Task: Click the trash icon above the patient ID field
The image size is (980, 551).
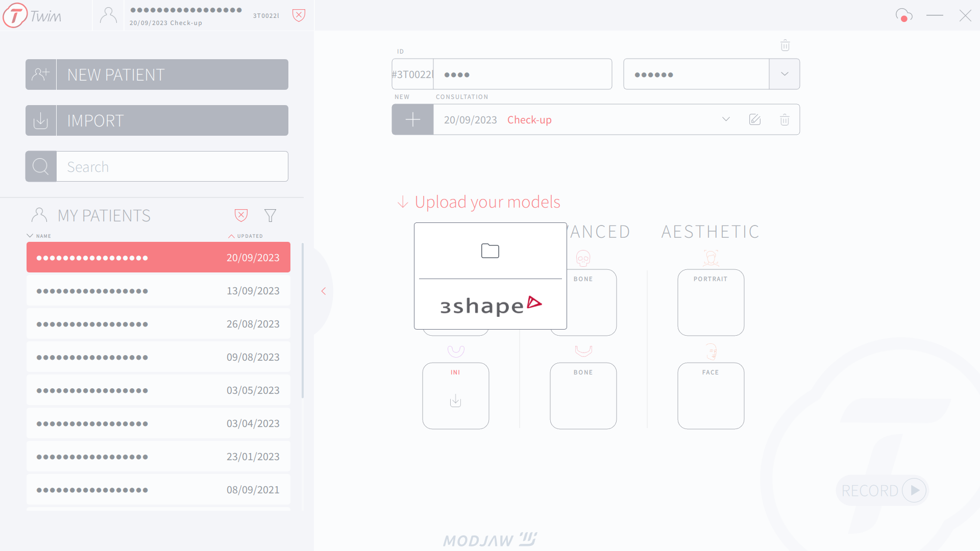Action: [x=785, y=45]
